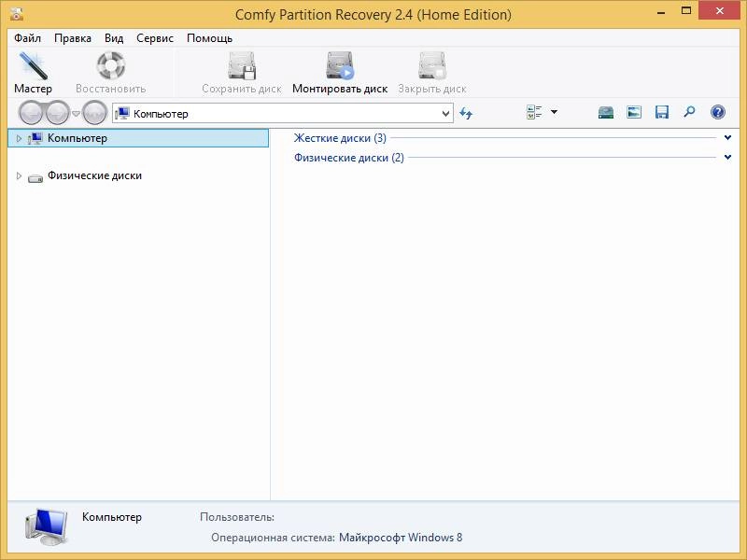Click the Компьютер address field
Screen dimensions: 747x560
click(283, 114)
